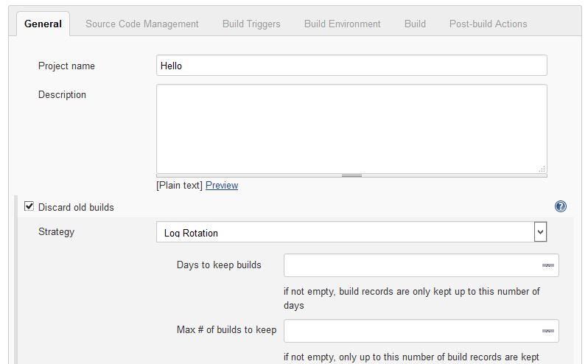Click Description box corner resize grip
Viewport: 588px width, 364px height.
click(x=542, y=169)
